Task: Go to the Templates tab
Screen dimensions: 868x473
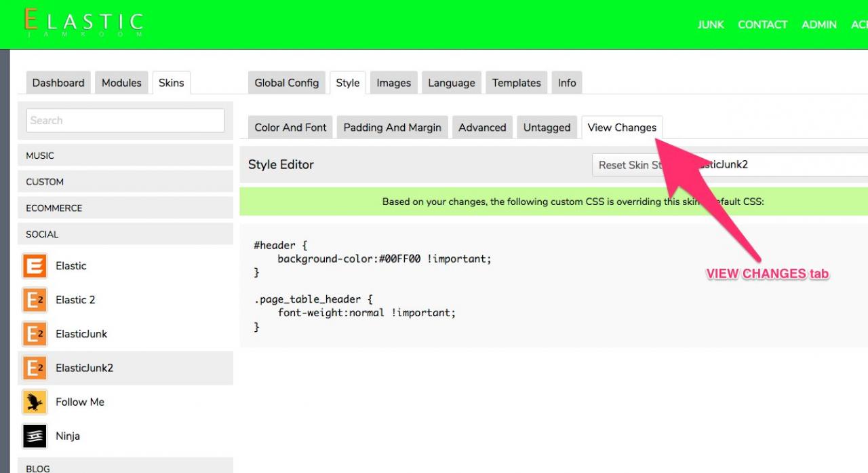Action: pyautogui.click(x=516, y=83)
